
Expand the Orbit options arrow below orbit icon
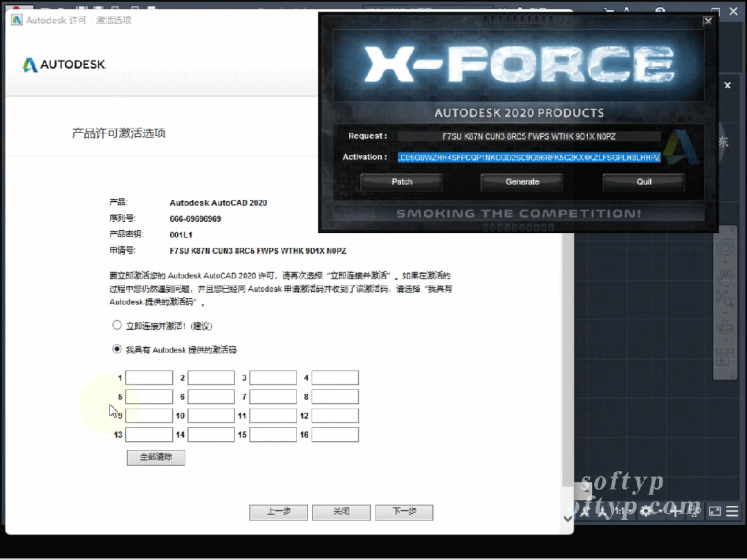tap(725, 341)
